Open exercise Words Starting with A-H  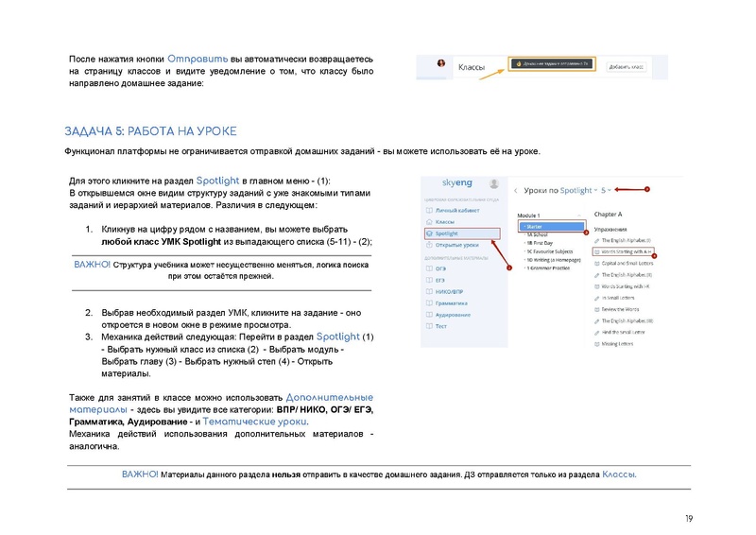tap(627, 251)
